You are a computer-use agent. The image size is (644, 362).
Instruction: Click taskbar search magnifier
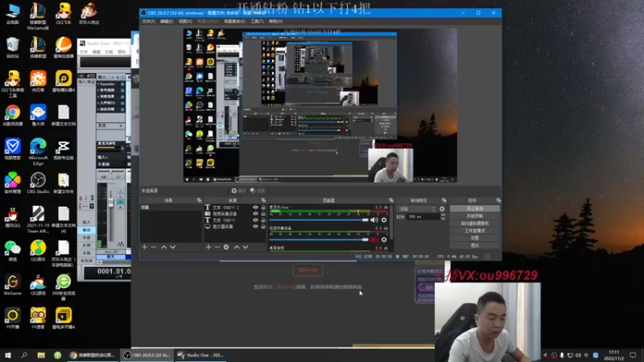(x=24, y=355)
